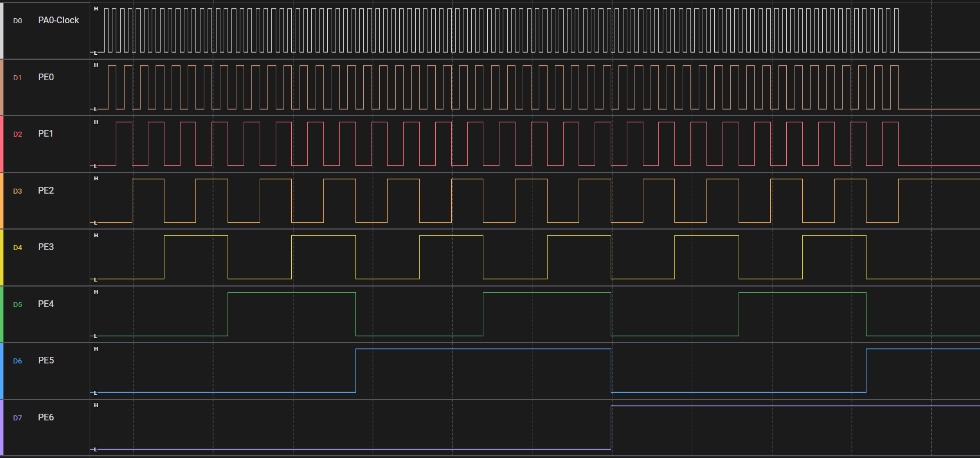Click the PE3 channel label
The image size is (980, 458).
(46, 247)
